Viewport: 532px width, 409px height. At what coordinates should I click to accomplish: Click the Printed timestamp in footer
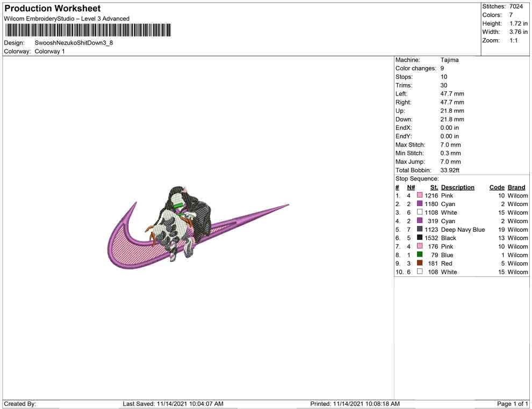pyautogui.click(x=355, y=404)
